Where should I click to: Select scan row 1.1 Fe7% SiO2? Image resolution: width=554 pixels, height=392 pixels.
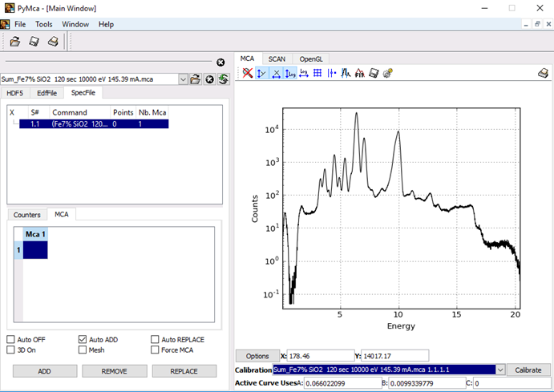[94, 124]
